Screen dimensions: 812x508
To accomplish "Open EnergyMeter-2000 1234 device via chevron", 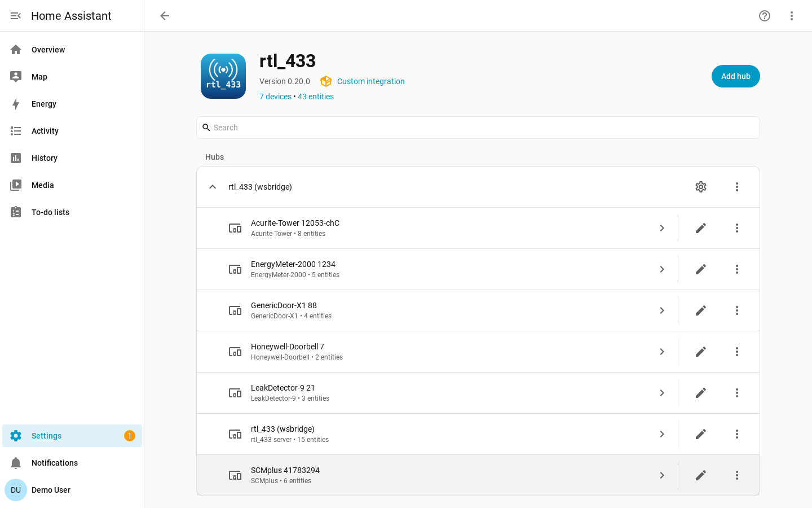I will click(662, 269).
